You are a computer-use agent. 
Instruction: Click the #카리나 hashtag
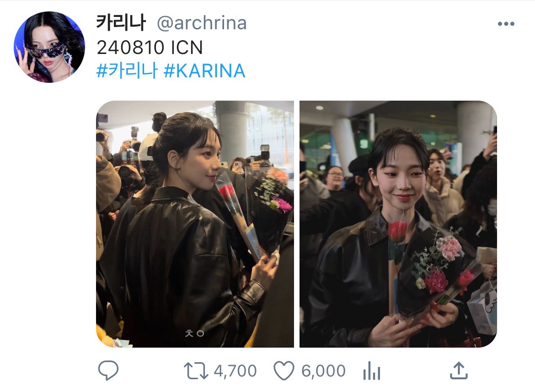[127, 71]
